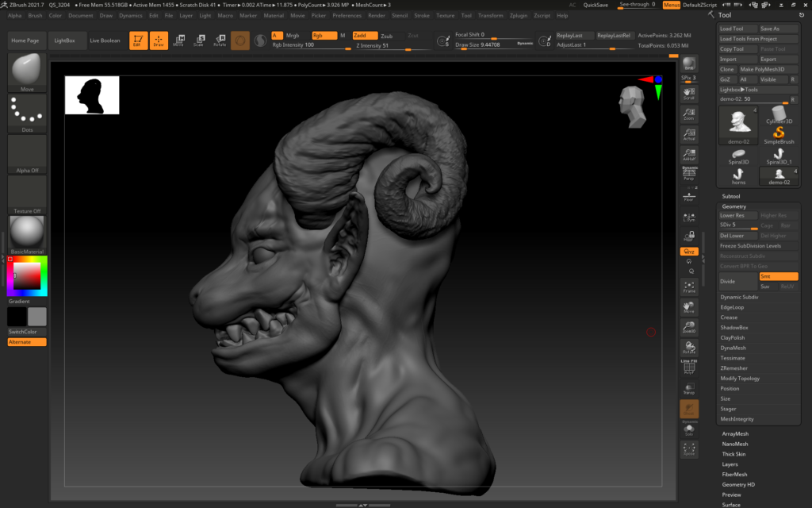Activate the Edit mode button
812x508 pixels.
click(x=138, y=40)
